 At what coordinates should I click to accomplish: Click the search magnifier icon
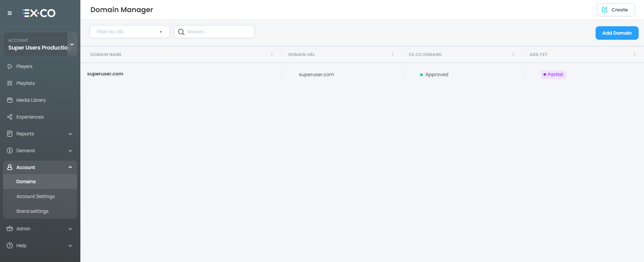tap(181, 32)
